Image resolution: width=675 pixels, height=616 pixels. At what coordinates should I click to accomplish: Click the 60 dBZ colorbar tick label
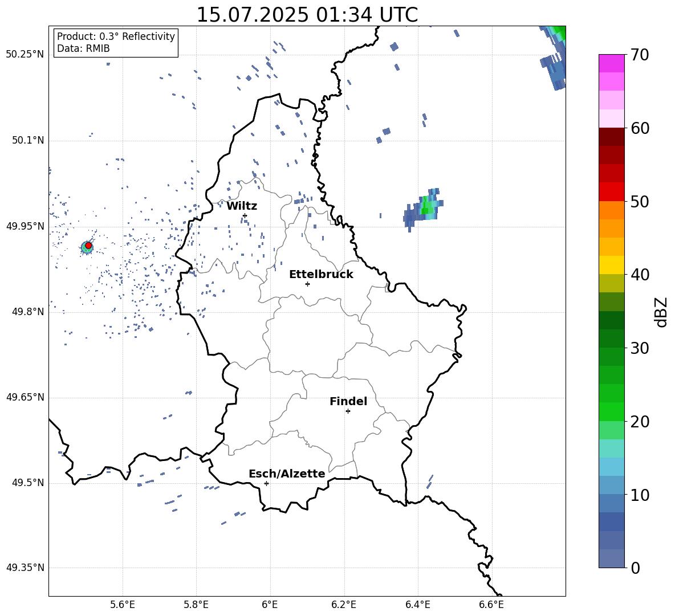click(x=640, y=128)
